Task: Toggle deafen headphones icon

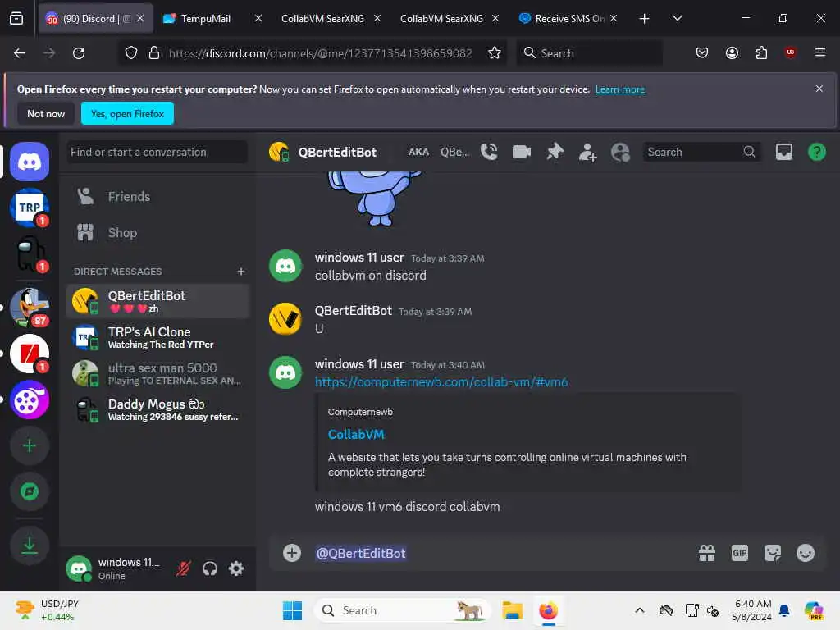Action: pos(210,568)
